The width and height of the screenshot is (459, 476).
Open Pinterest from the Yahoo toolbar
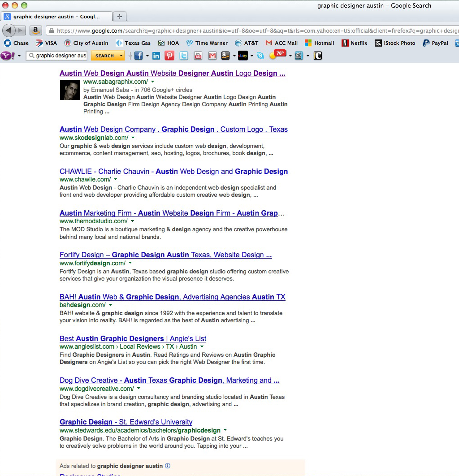169,56
